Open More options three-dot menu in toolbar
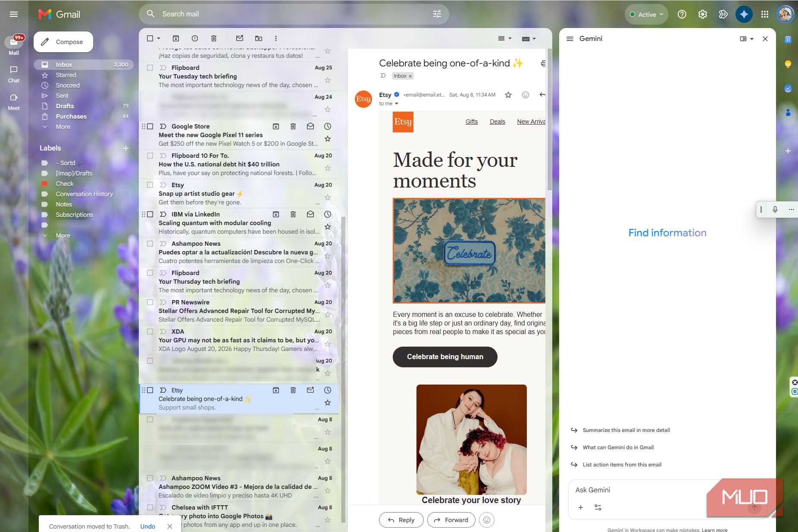The height and width of the screenshot is (532, 798). coord(276,38)
